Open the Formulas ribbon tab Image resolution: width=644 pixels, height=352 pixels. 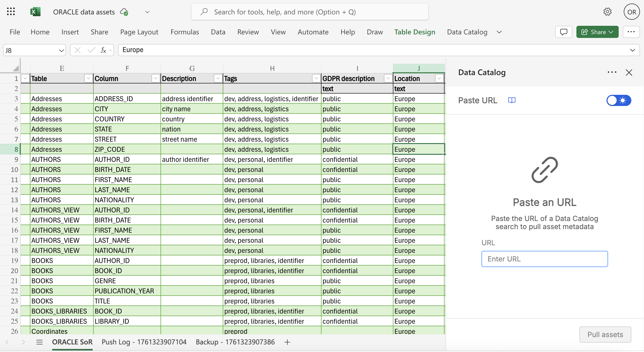(x=185, y=32)
